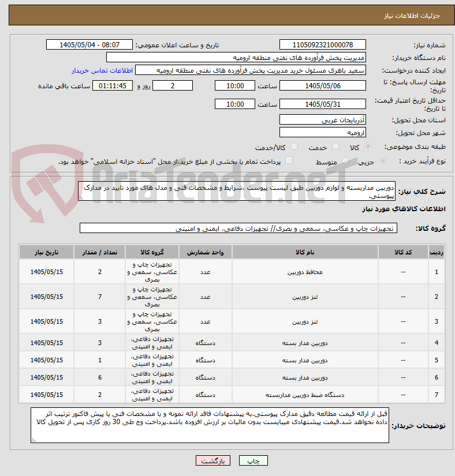Click the نام کالا column header

[x=305, y=252]
